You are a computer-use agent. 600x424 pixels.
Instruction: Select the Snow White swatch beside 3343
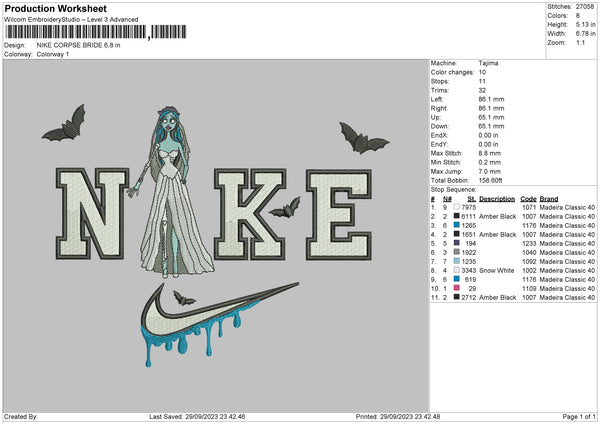coord(457,270)
